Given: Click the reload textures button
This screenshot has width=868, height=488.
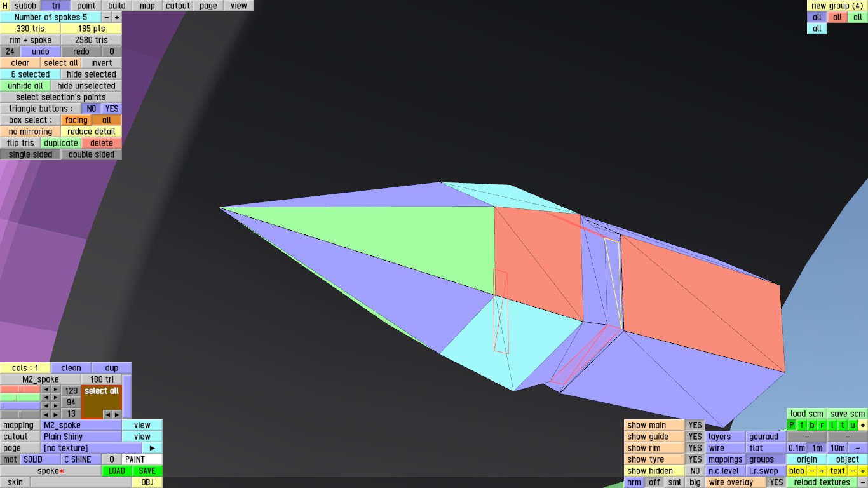Looking at the screenshot, I should coord(822,482).
